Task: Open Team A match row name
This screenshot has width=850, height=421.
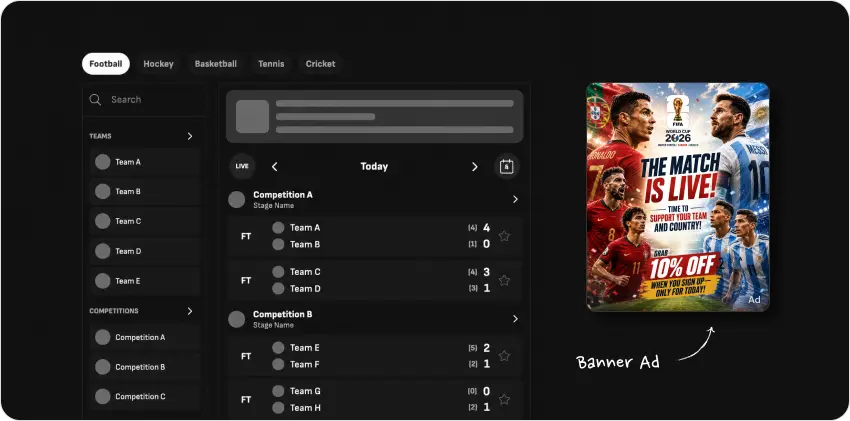Action: click(x=305, y=228)
